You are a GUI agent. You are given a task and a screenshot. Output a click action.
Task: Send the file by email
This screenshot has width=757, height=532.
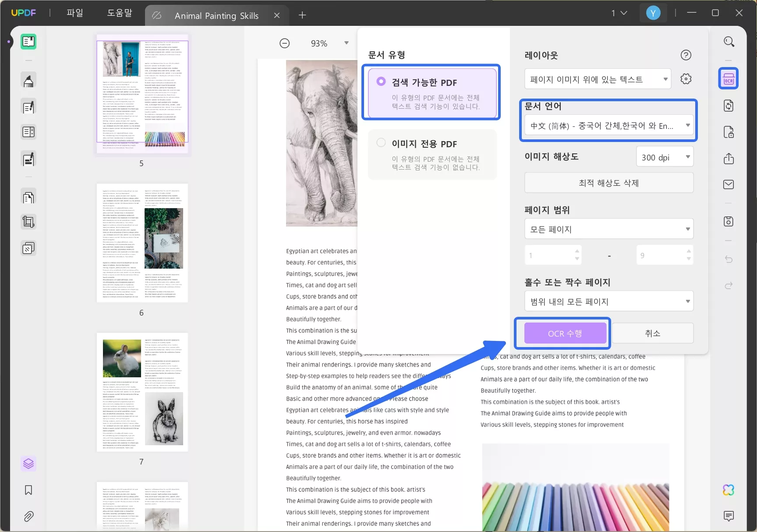(x=729, y=184)
